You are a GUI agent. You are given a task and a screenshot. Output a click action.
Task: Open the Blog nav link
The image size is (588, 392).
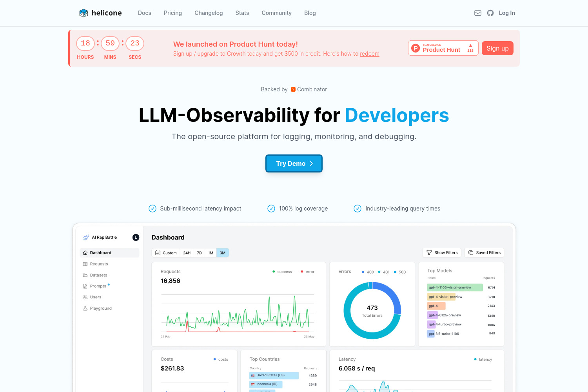click(310, 13)
